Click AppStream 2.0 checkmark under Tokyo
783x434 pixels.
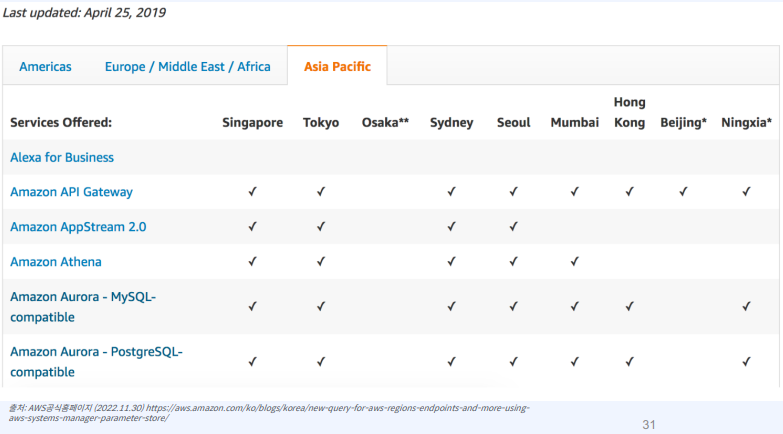point(321,226)
